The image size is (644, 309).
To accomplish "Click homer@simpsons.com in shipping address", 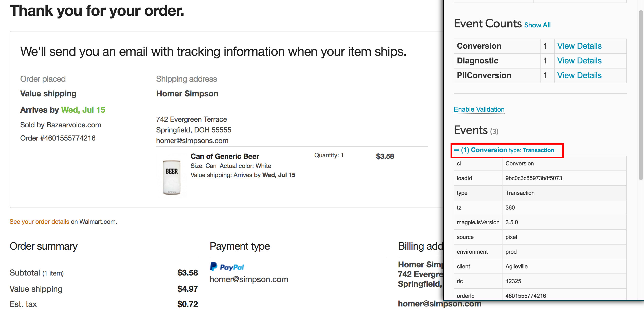I will (x=192, y=141).
